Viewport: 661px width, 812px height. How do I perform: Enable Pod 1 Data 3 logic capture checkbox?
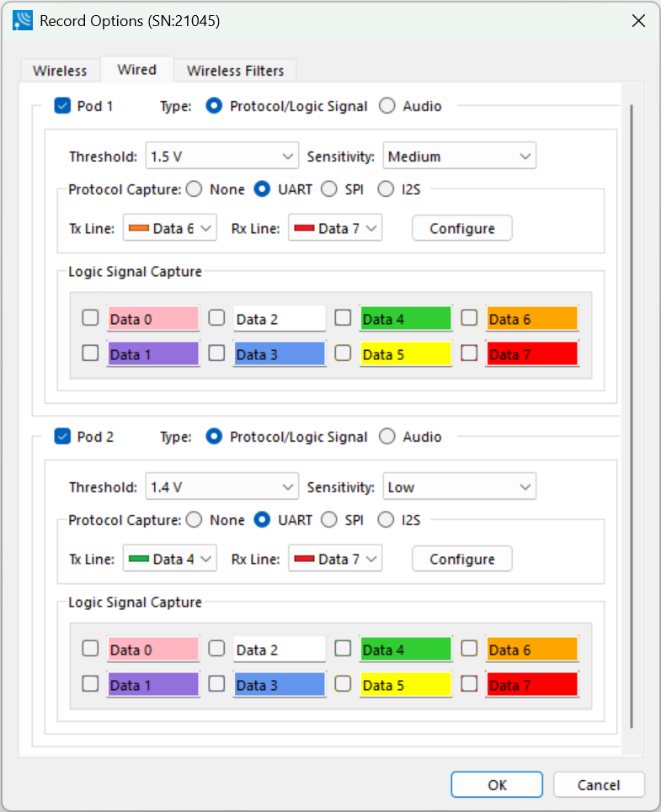pos(216,353)
